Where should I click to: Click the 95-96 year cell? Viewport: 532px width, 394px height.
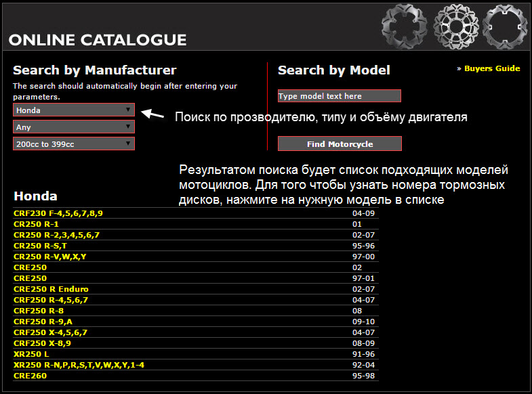point(363,246)
